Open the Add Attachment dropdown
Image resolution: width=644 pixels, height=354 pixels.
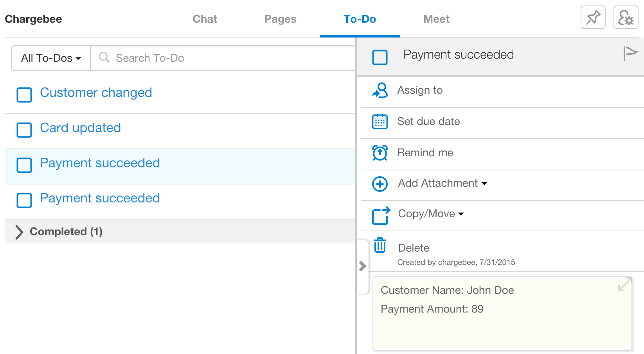click(x=443, y=183)
